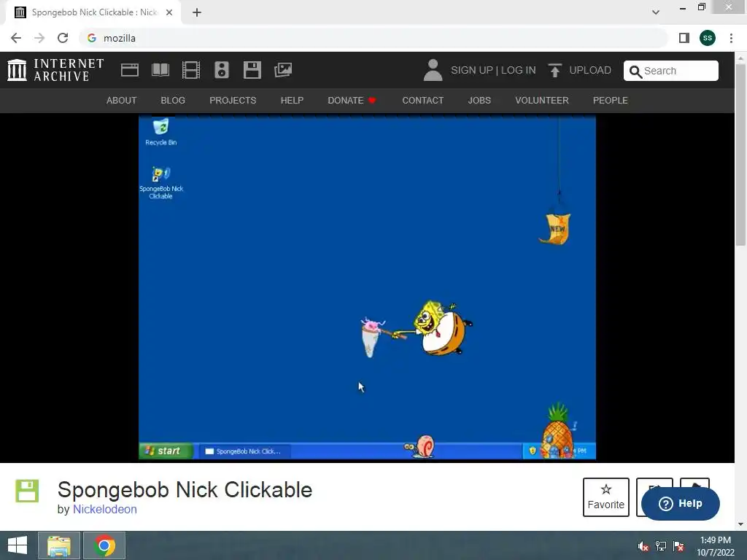Click the Recycle Bin desktop icon
Screen dimensions: 747x560
pos(161,132)
